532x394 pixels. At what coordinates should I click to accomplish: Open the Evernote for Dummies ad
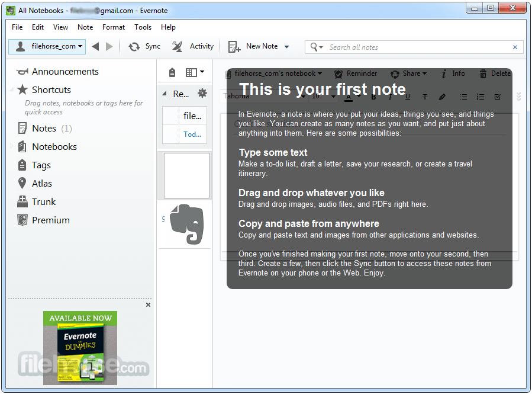click(80, 348)
